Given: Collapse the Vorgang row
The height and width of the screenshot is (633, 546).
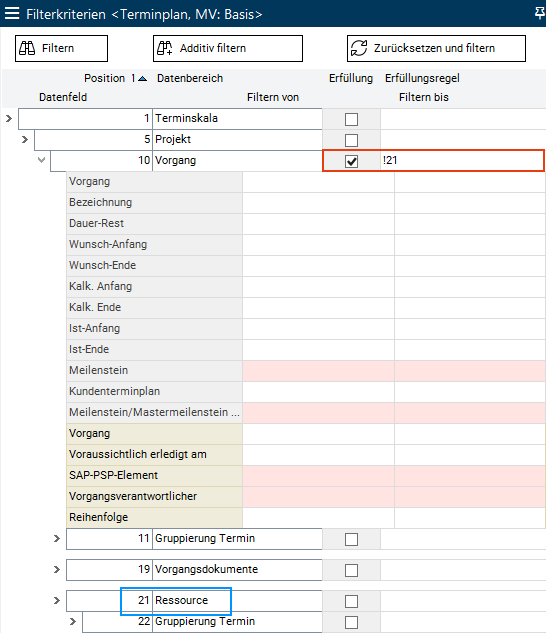Looking at the screenshot, I should [41, 160].
